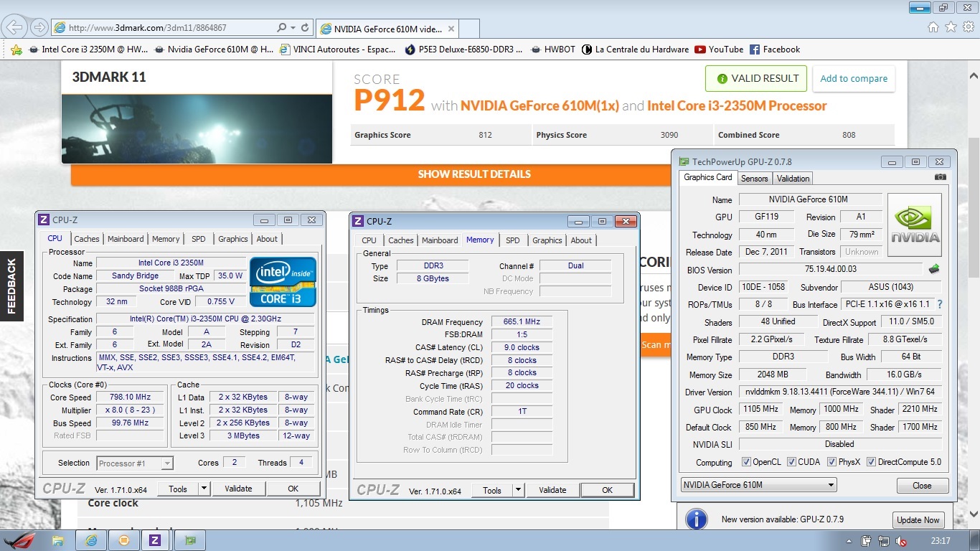
Task: Click Update Now in GPU-Z
Action: (x=918, y=520)
